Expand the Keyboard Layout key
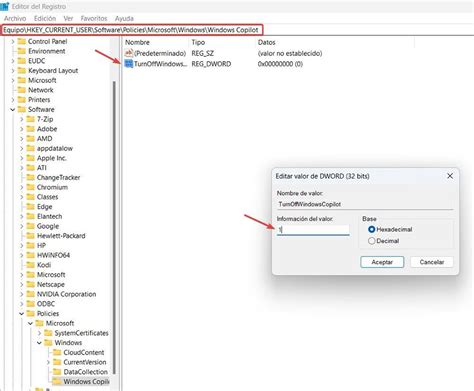This screenshot has height=391, width=474. click(13, 71)
